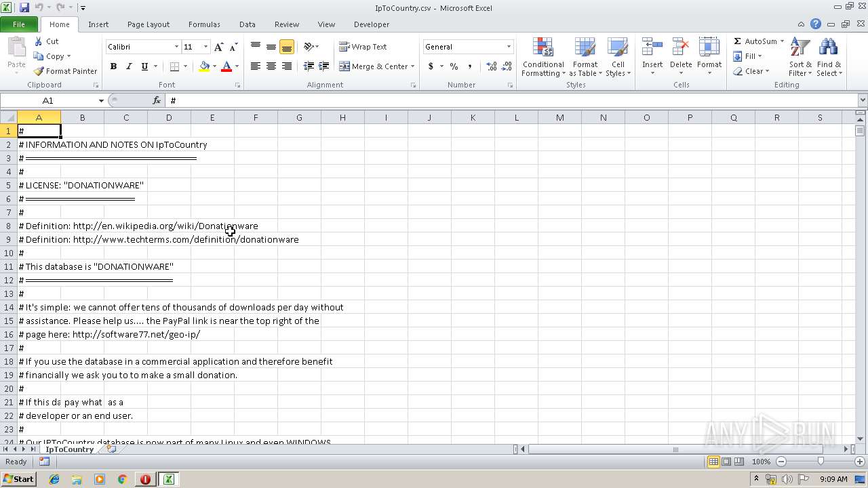The height and width of the screenshot is (488, 868).
Task: Click Decrease Decimal icon
Action: click(x=507, y=66)
